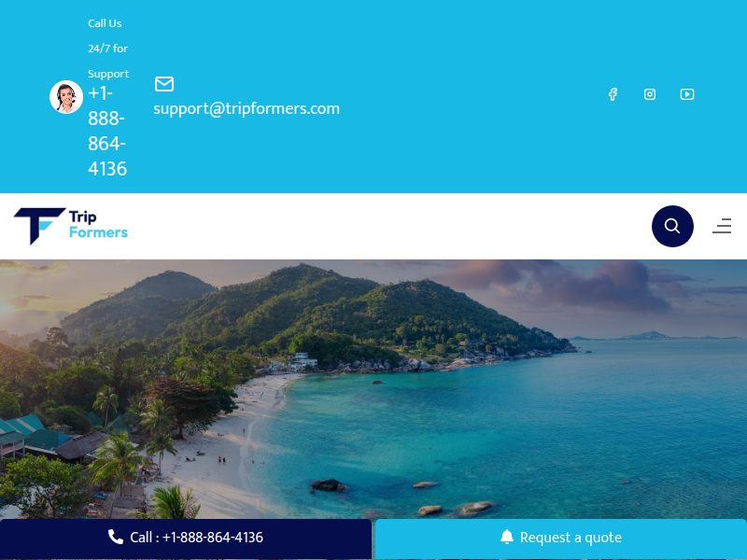Click the envelope mail icon
Image resolution: width=747 pixels, height=560 pixels.
point(164,84)
